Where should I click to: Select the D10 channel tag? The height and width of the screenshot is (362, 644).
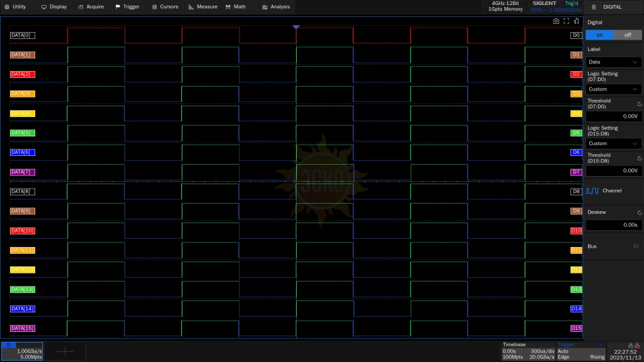[576, 231]
